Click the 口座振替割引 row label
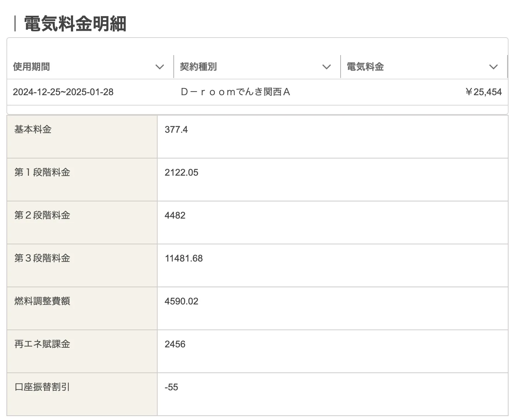This screenshot has height=420, width=510. [x=42, y=387]
